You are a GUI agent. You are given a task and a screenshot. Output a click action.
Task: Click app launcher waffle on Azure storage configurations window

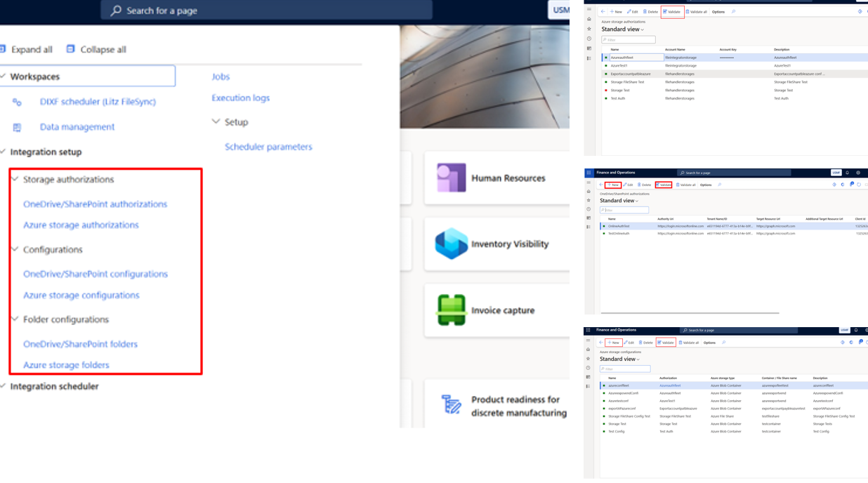[588, 330]
